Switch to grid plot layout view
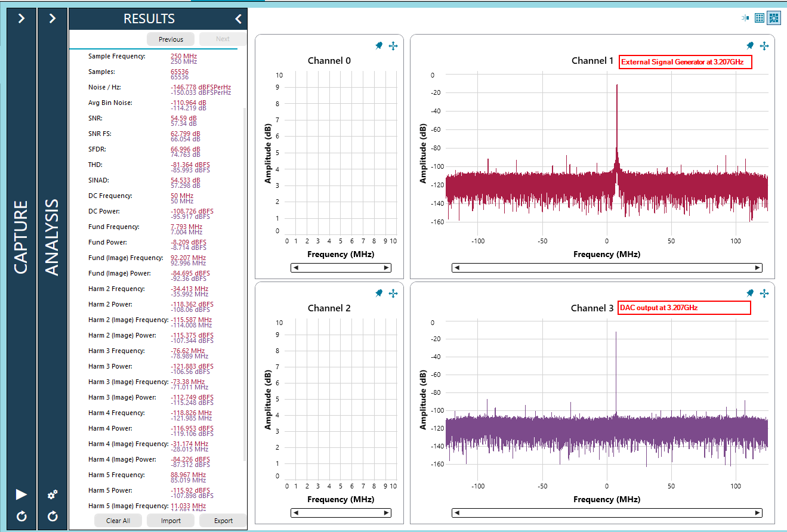The image size is (787, 532). click(760, 18)
